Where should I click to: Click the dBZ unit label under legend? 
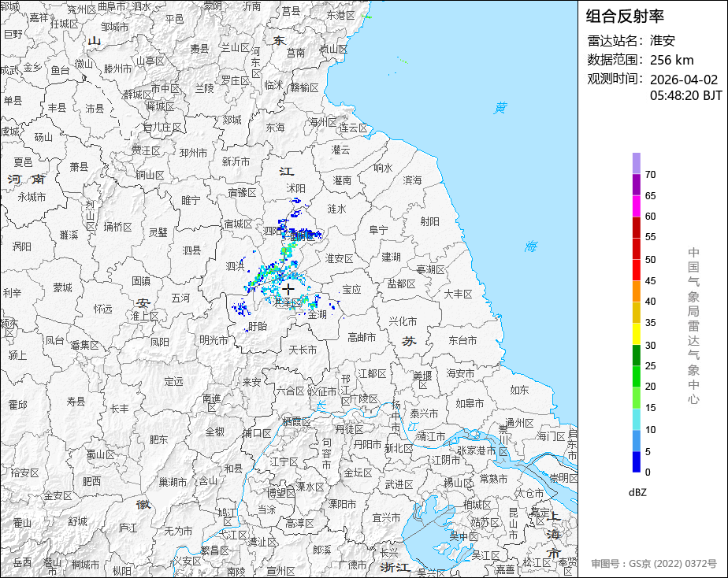(637, 492)
